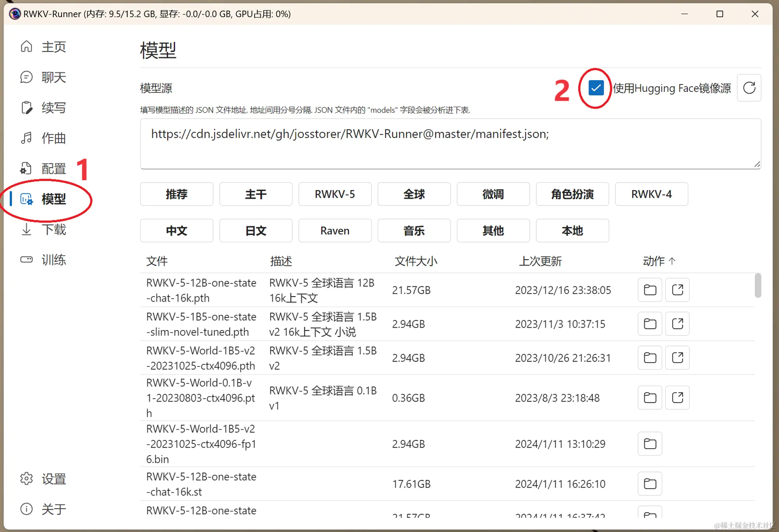Click the RWKV-4 filter button
This screenshot has height=532, width=779.
[x=651, y=194]
